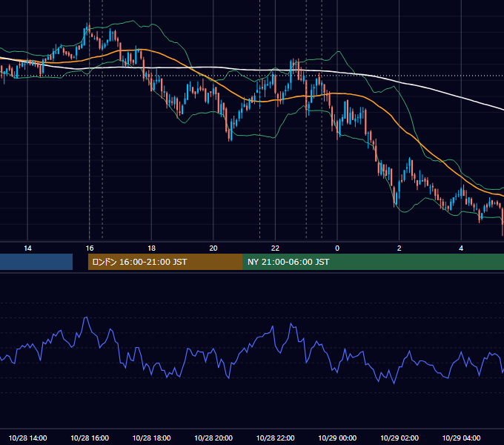Click the '18' hour axis label
The image size is (504, 445).
click(x=151, y=248)
